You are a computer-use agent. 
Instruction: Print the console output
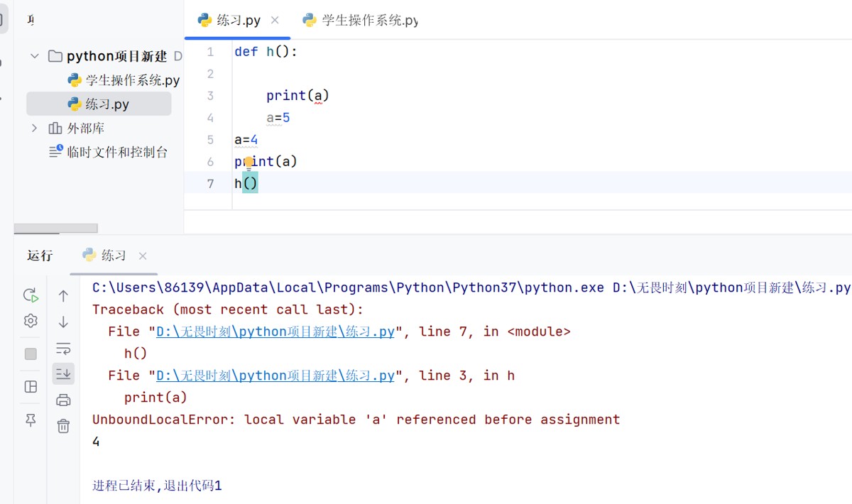[x=63, y=400]
